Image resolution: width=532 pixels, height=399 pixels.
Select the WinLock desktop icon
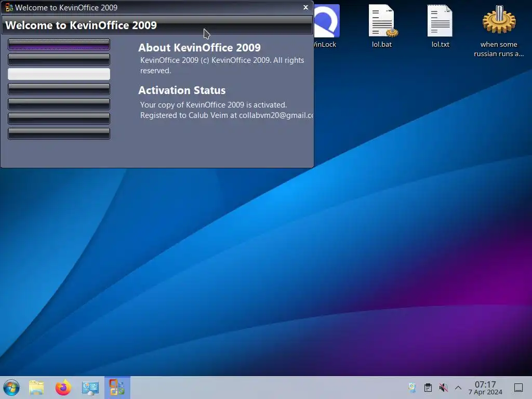(325, 26)
